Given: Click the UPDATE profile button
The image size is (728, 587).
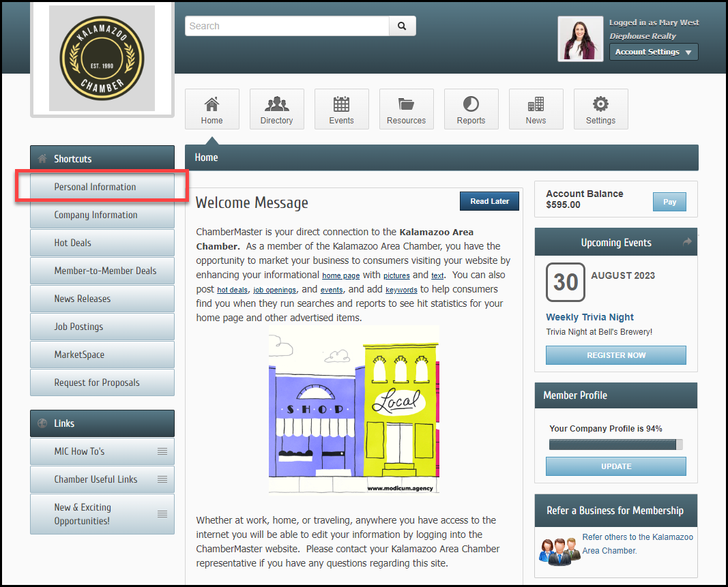Looking at the screenshot, I should [616, 466].
